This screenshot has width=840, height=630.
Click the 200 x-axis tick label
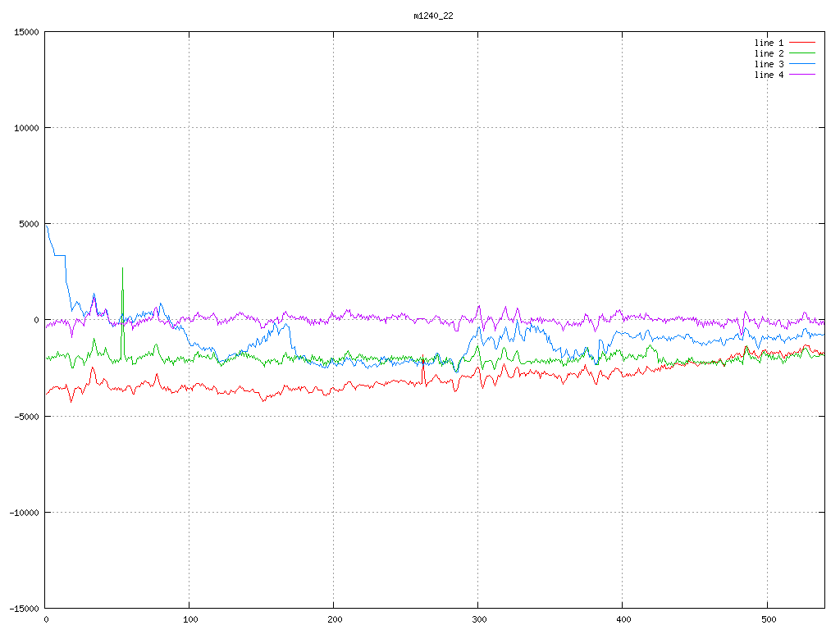click(334, 620)
